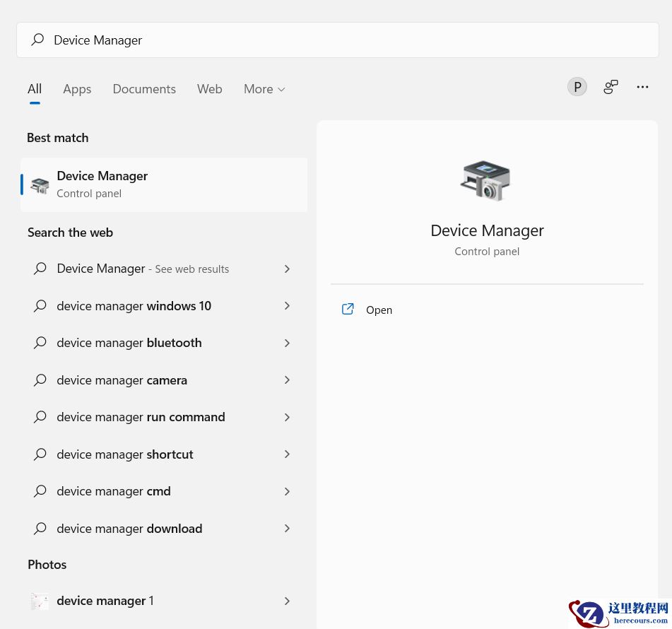
Task: Click search icon beside 'device manager cmd'
Action: (x=40, y=491)
